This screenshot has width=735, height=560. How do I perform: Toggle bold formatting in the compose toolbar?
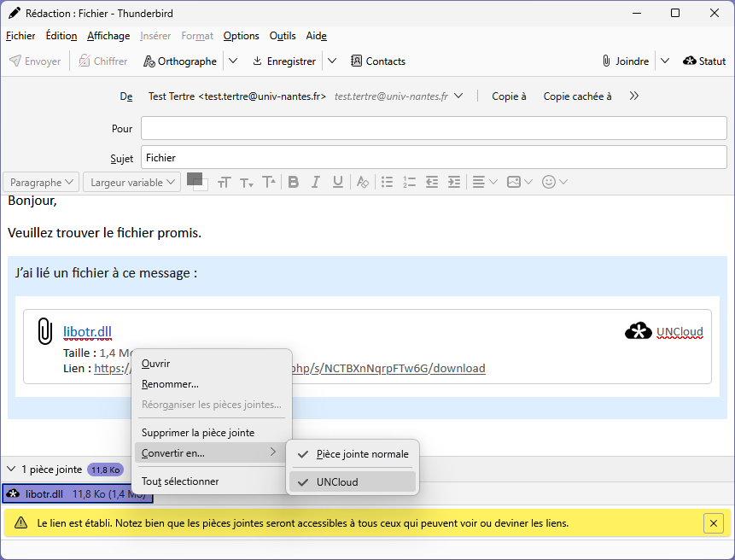click(293, 182)
